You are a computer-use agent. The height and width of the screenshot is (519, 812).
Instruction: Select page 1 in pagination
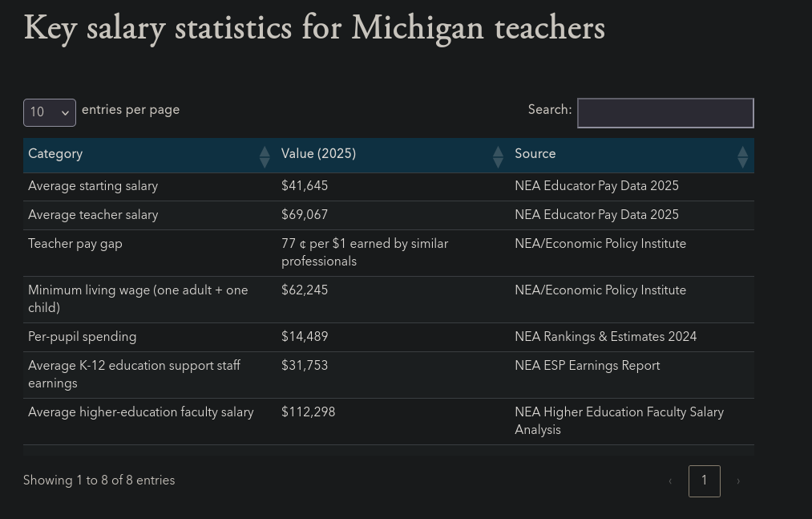pos(704,481)
